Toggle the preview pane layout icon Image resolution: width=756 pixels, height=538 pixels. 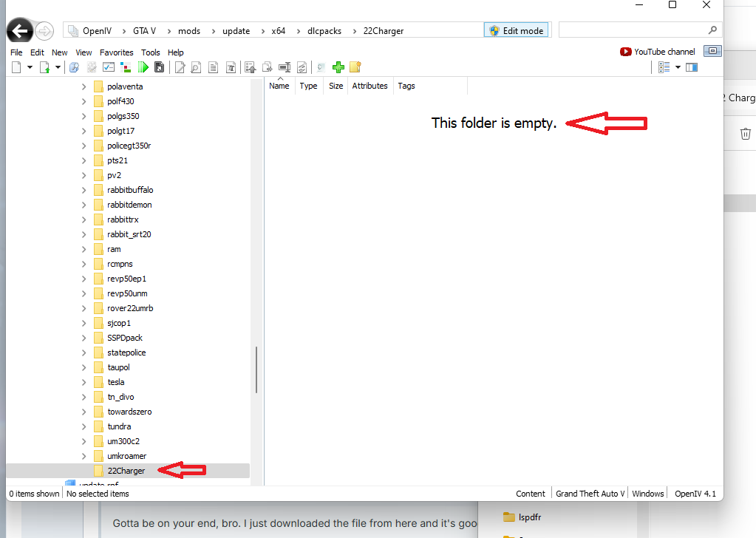pos(692,67)
